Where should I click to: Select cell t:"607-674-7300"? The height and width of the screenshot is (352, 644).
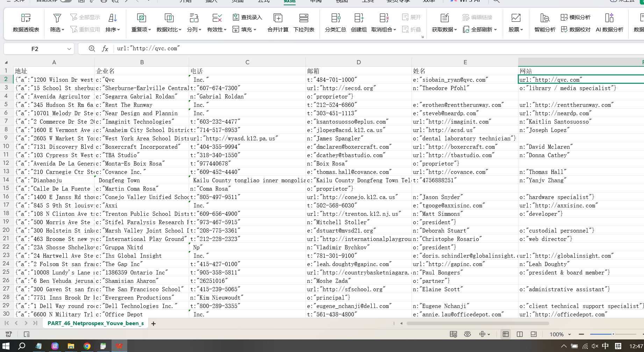247,88
